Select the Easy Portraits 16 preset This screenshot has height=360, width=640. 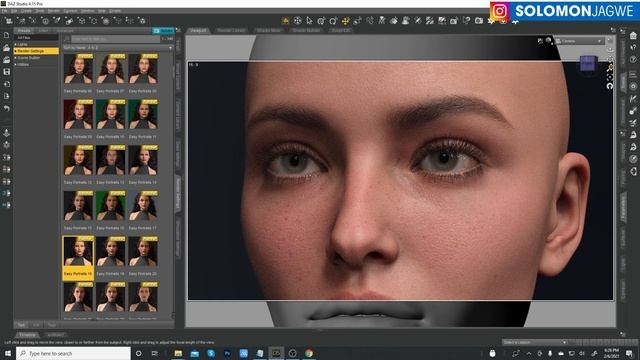(110, 210)
